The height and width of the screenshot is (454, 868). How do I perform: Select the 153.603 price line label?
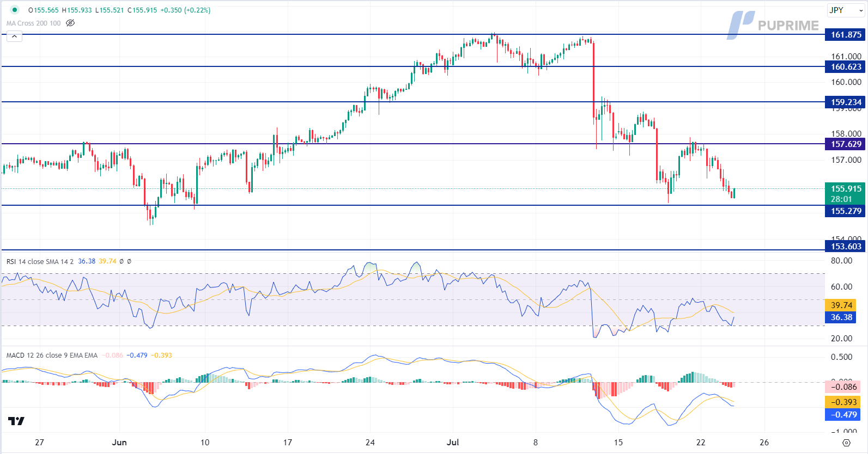[x=845, y=246]
